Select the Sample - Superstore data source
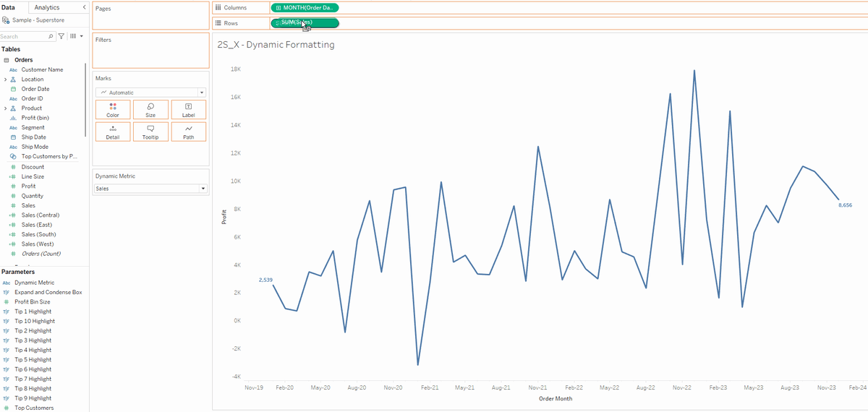This screenshot has height=412, width=868. (x=38, y=20)
